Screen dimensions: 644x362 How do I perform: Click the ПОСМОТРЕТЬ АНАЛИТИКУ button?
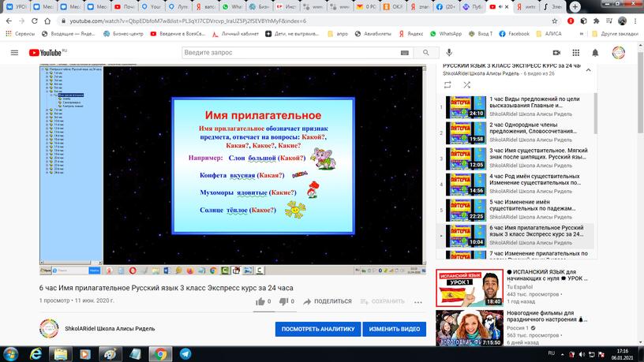(318, 329)
